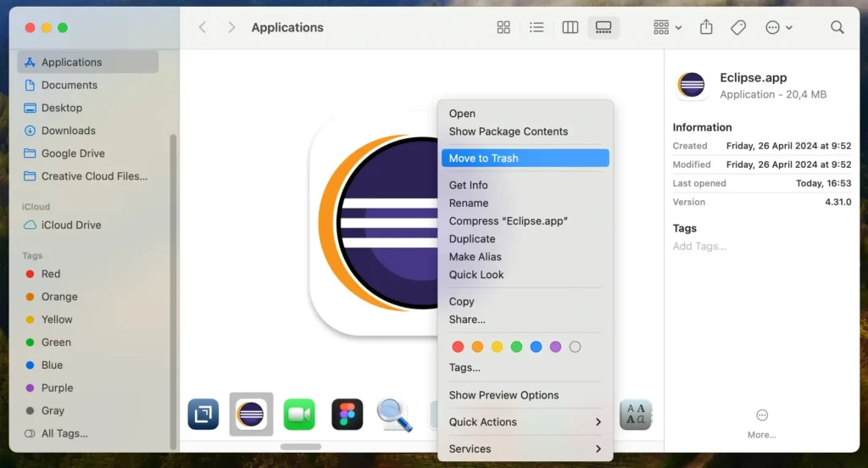Select Figma thumbnail in gallery strip

point(347,415)
